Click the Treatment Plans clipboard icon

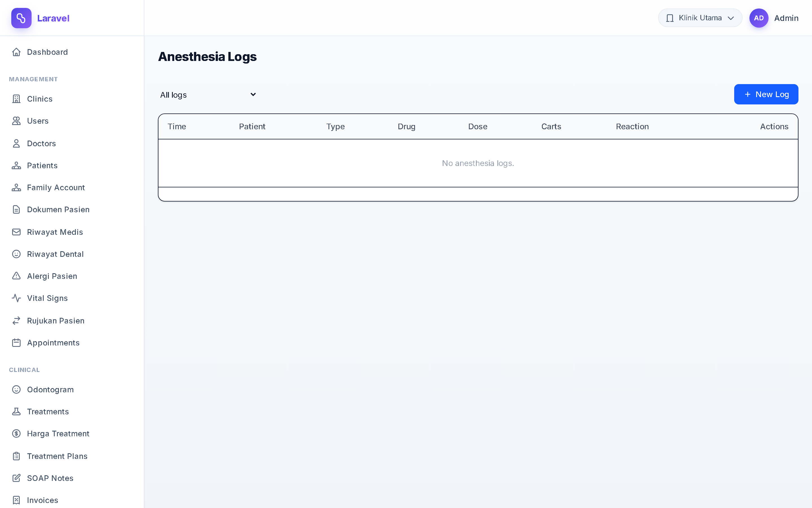click(x=16, y=456)
